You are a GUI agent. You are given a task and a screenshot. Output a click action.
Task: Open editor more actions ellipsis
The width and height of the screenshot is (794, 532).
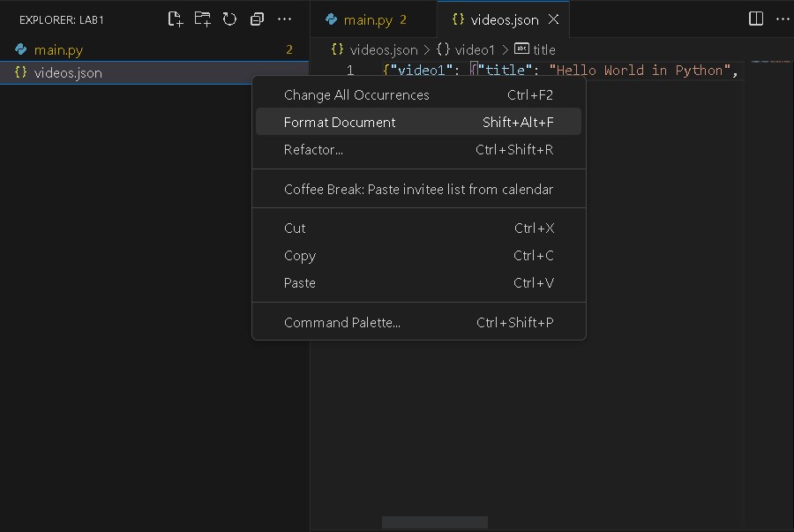coord(783,19)
